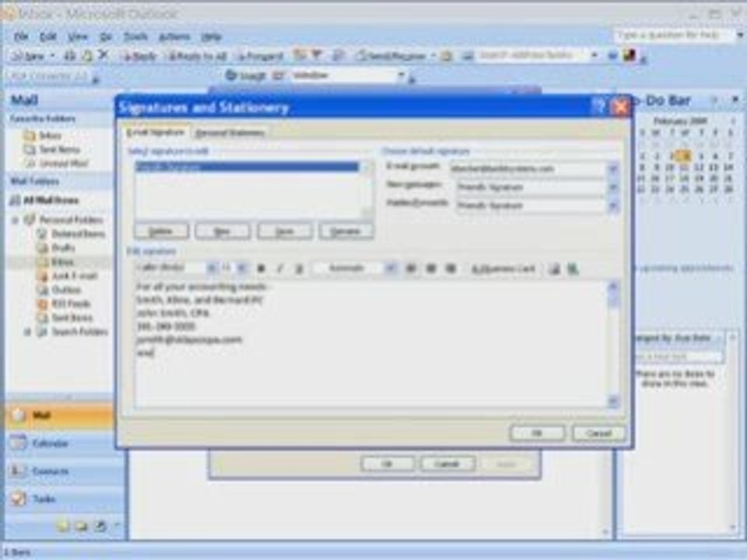Screen dimensions: 747x560
Task: Click the Print icon in Outlook toolbar
Action: 69,56
